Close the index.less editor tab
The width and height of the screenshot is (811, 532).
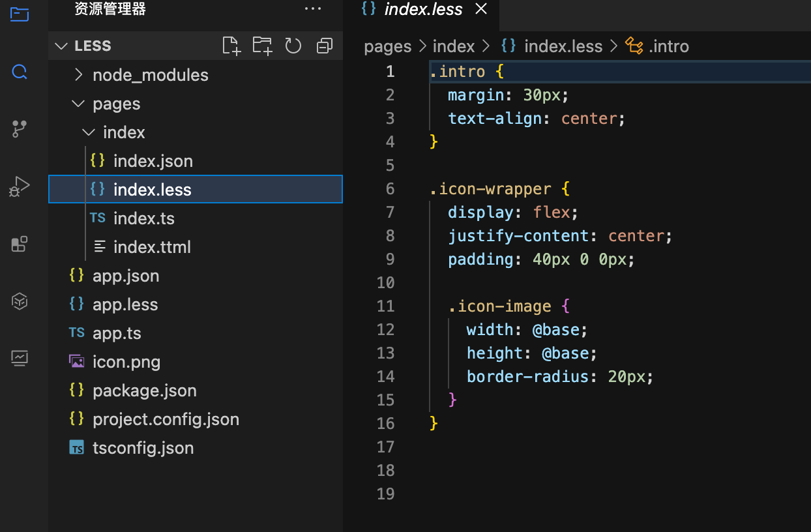coord(481,9)
